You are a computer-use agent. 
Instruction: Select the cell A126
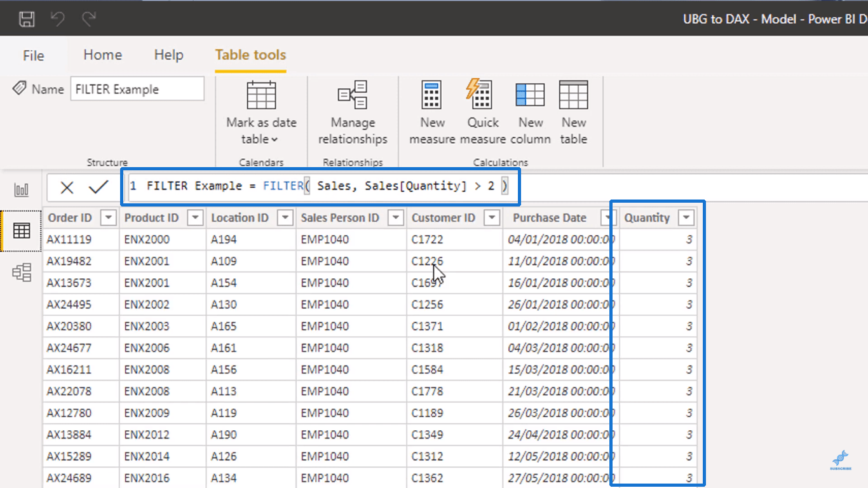pos(251,456)
